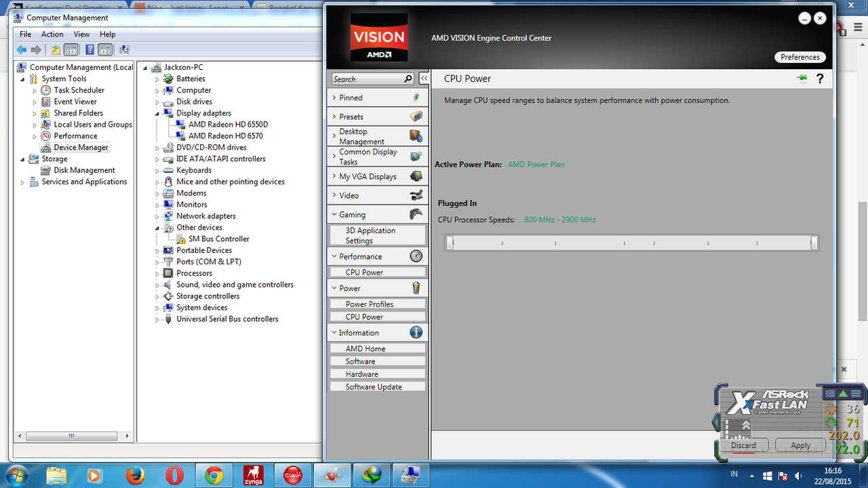Expand Services and Applications node
Image resolution: width=868 pixels, height=488 pixels.
[22, 182]
